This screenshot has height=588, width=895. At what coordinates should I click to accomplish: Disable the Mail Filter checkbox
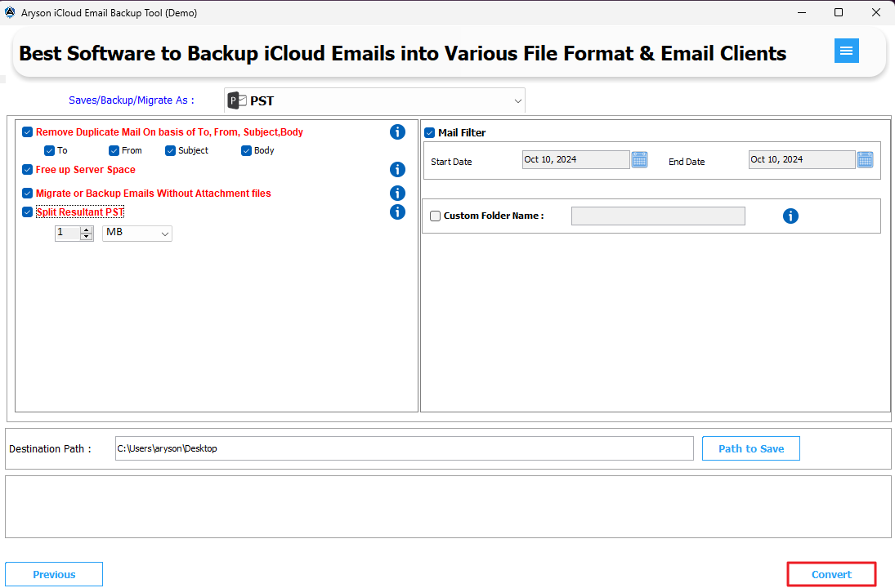tap(430, 133)
